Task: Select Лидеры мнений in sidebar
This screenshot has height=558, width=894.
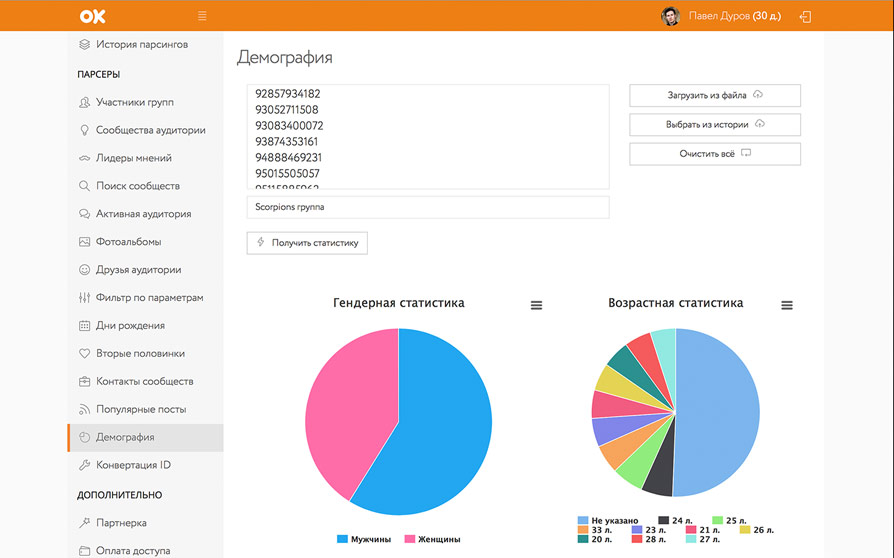Action: pos(133,158)
